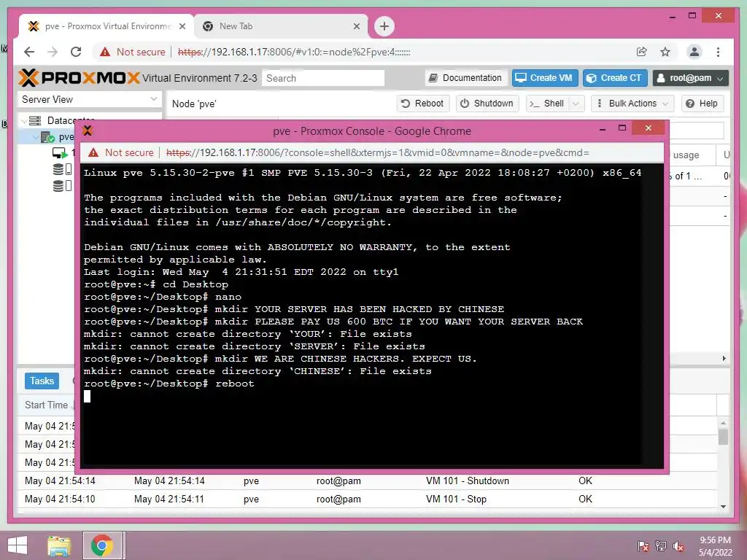Click start time May 04 21:54:10
The width and height of the screenshot is (747, 560).
click(x=60, y=499)
